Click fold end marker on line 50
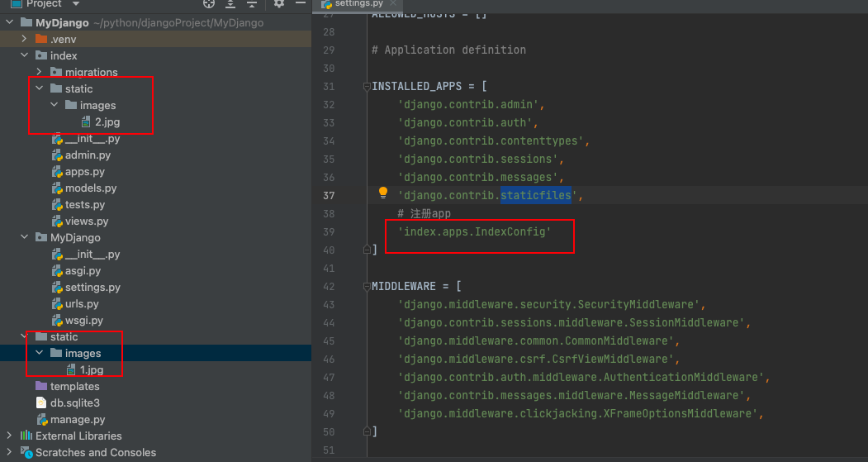 click(367, 431)
